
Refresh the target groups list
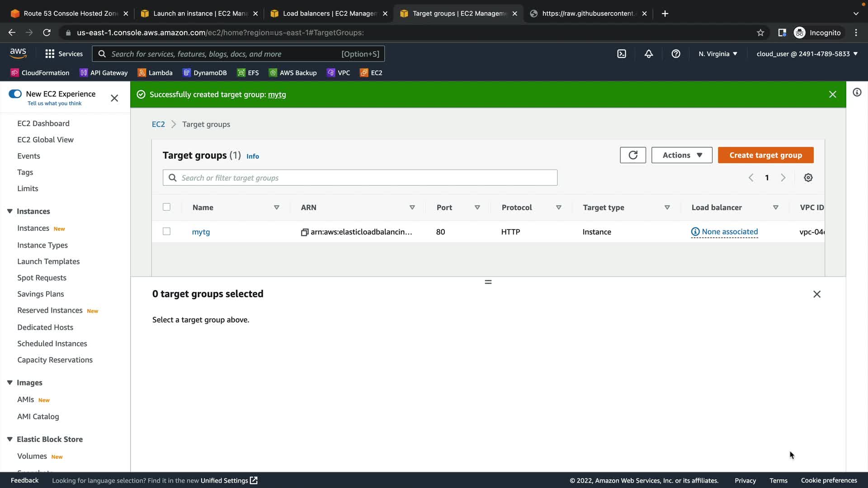633,155
